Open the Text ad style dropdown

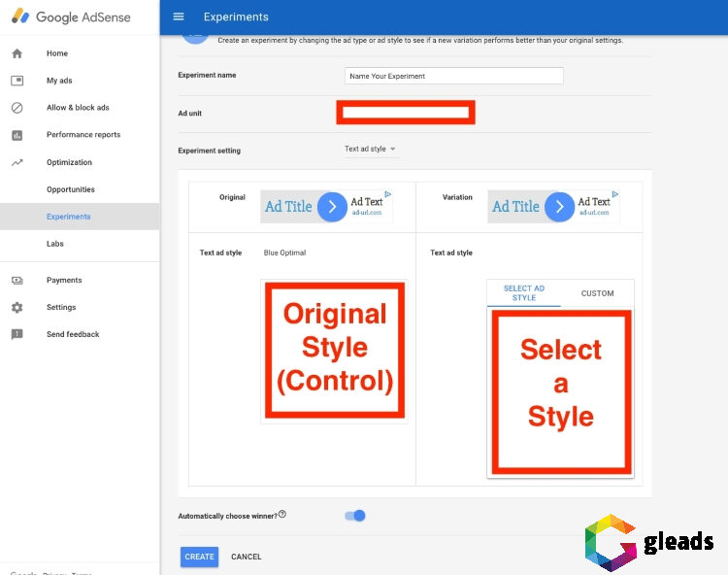tap(370, 149)
